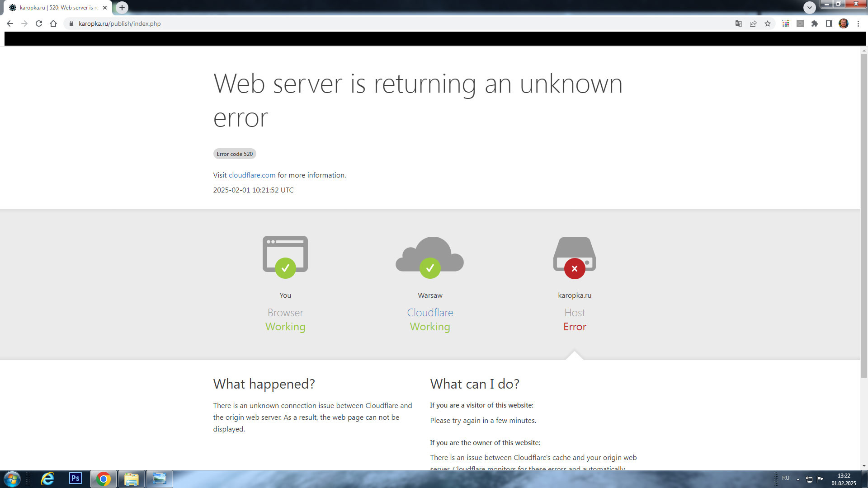Click the RU language indicator in tray
The image size is (868, 488).
click(x=786, y=478)
